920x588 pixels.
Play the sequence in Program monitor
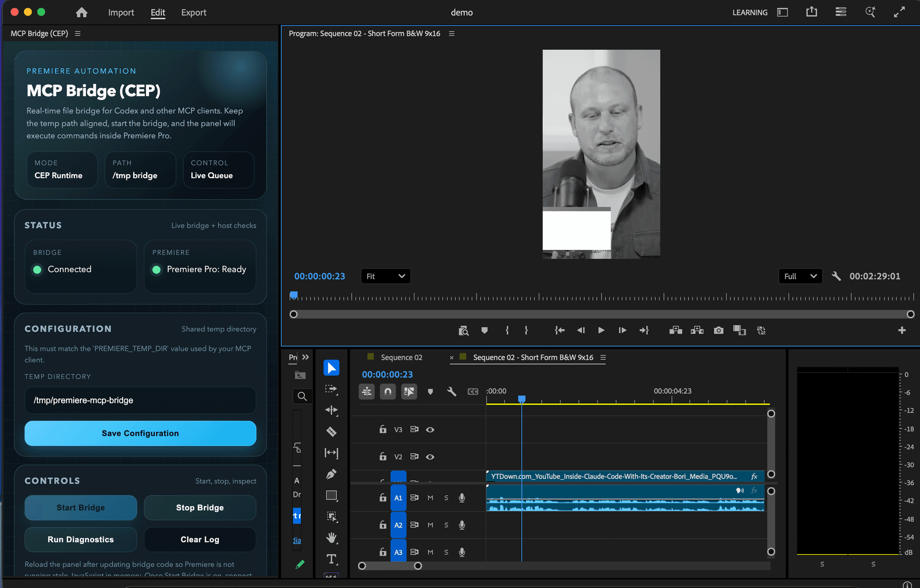tap(601, 330)
